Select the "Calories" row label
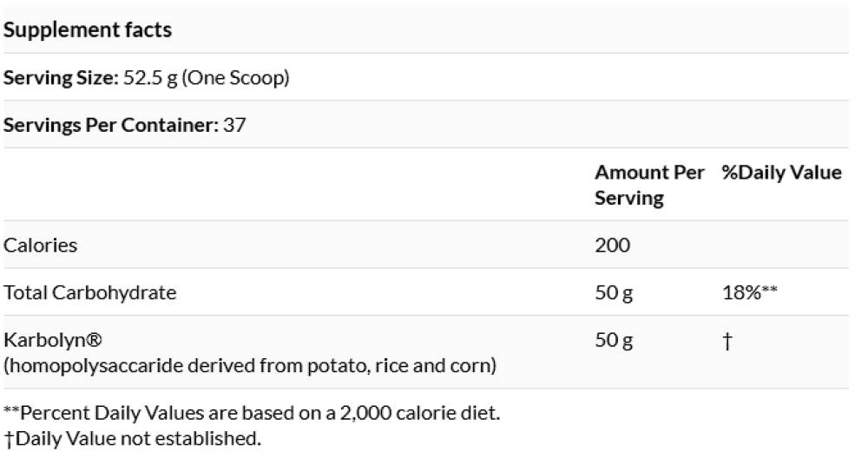 (40, 245)
